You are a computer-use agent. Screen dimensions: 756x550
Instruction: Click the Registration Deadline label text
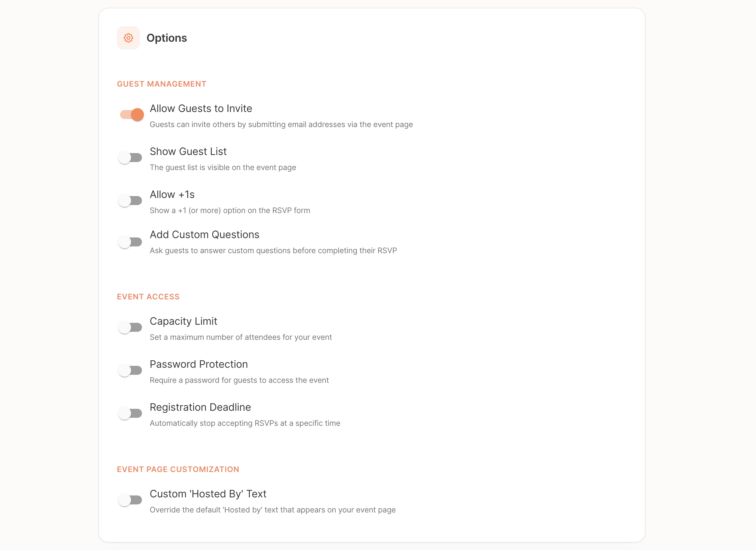coord(200,407)
